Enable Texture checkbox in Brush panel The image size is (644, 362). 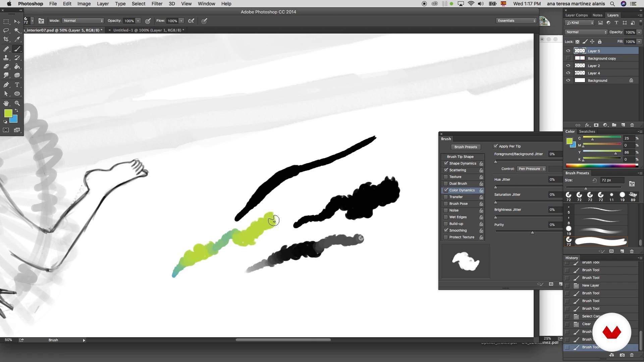(446, 177)
